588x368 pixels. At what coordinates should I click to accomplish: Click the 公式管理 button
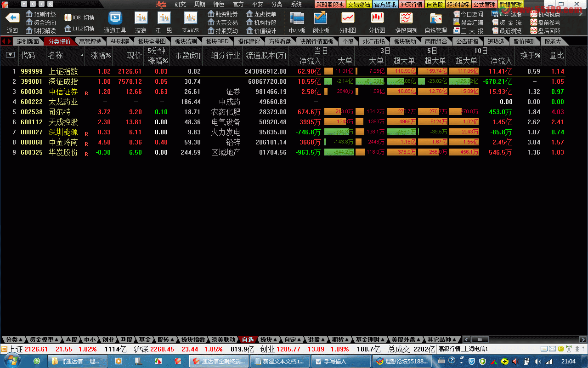pos(484,5)
